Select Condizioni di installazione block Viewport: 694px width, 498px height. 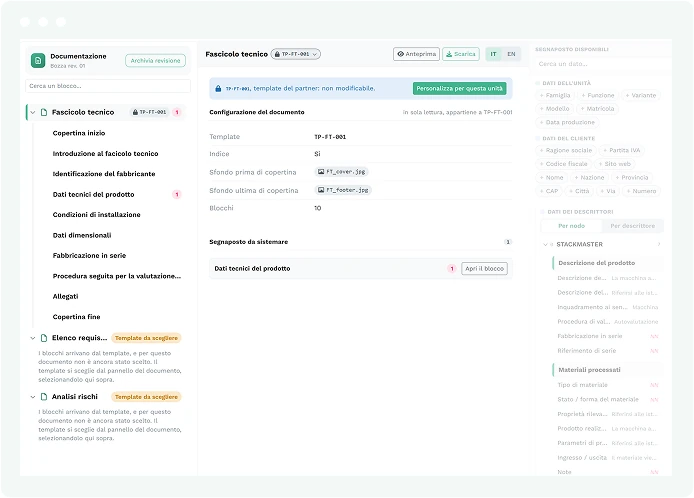(x=96, y=215)
